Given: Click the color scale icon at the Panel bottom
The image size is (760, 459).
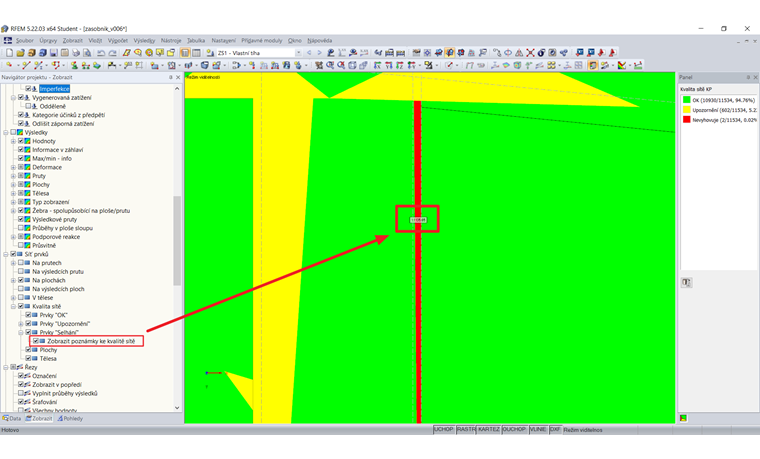Looking at the screenshot, I should click(683, 418).
